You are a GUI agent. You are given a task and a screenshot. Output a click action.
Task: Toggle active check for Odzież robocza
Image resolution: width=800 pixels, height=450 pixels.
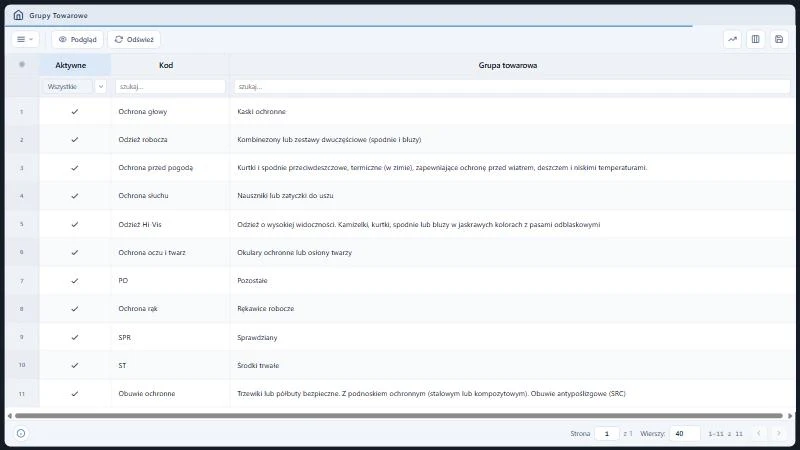[75, 139]
